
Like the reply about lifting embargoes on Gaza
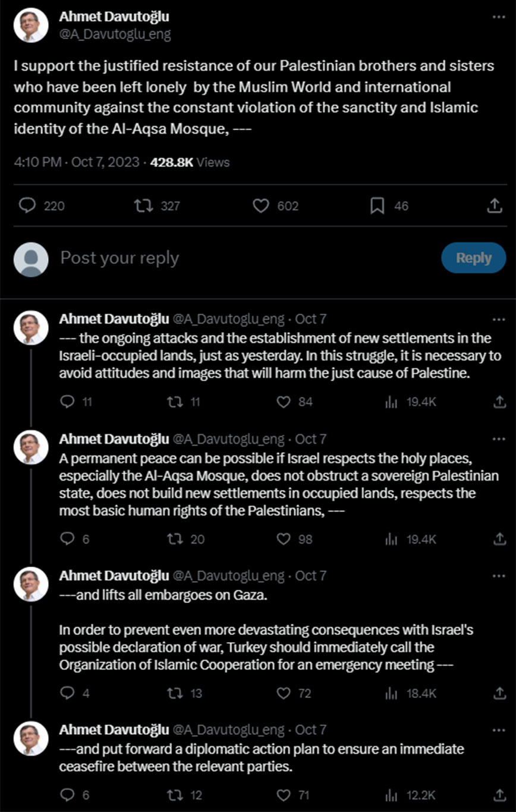click(284, 693)
